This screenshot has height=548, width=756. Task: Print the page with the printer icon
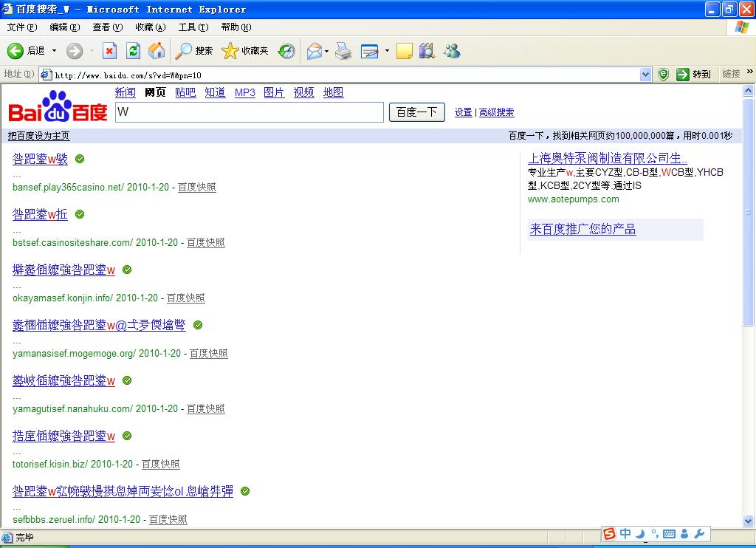tap(343, 51)
